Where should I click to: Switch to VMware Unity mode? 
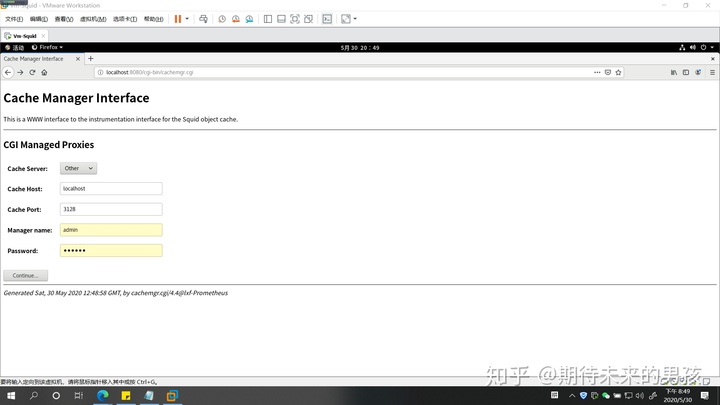[309, 19]
